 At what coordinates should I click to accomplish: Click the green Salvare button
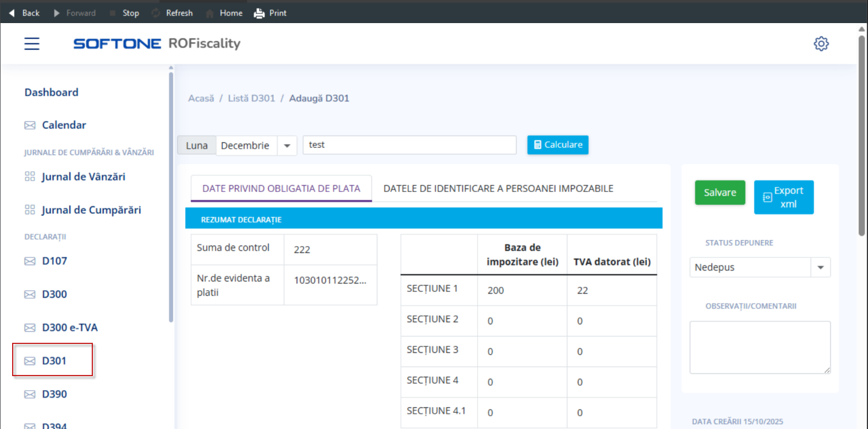click(719, 193)
